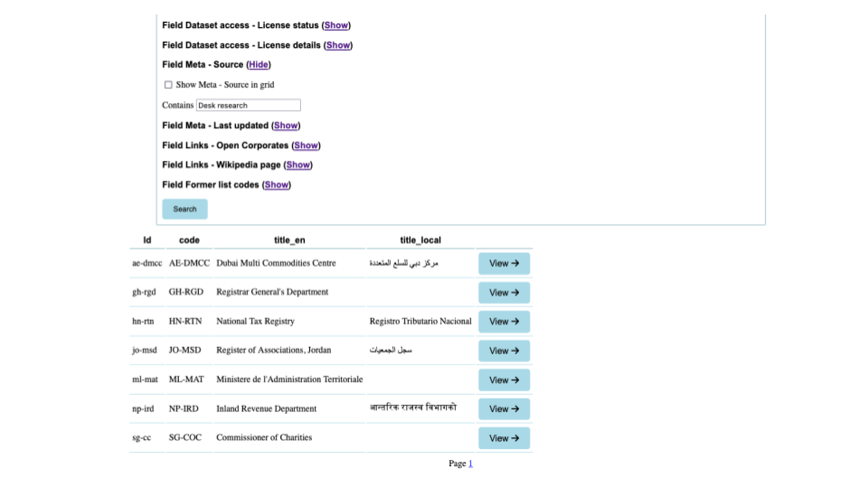Click the np-ird id cell
This screenshot has width=868, height=488.
point(143,408)
